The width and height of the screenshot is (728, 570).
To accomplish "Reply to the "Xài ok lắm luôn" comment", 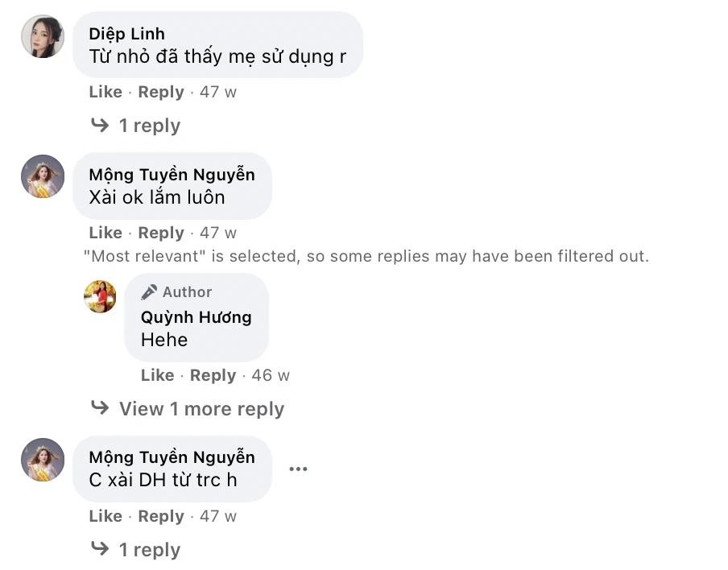I will [161, 233].
